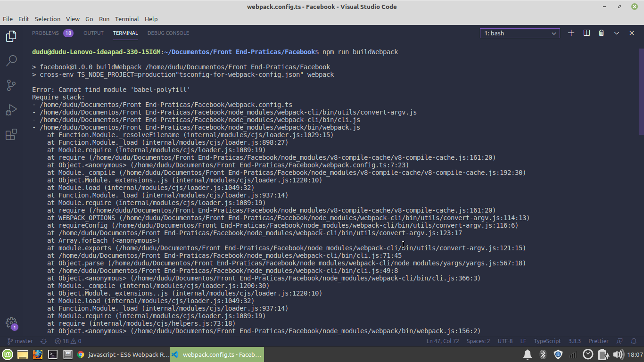Image resolution: width=644 pixels, height=362 pixels.
Task: Open the Linux Mint start menu
Action: click(8, 354)
